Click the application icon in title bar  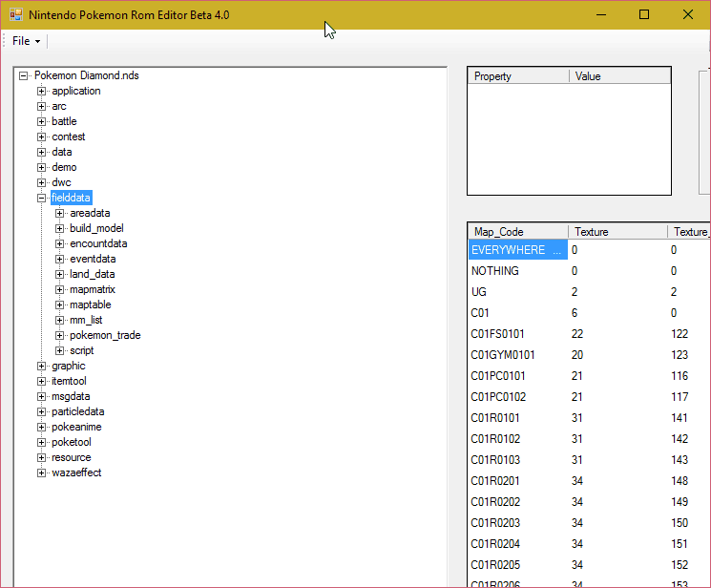point(16,15)
